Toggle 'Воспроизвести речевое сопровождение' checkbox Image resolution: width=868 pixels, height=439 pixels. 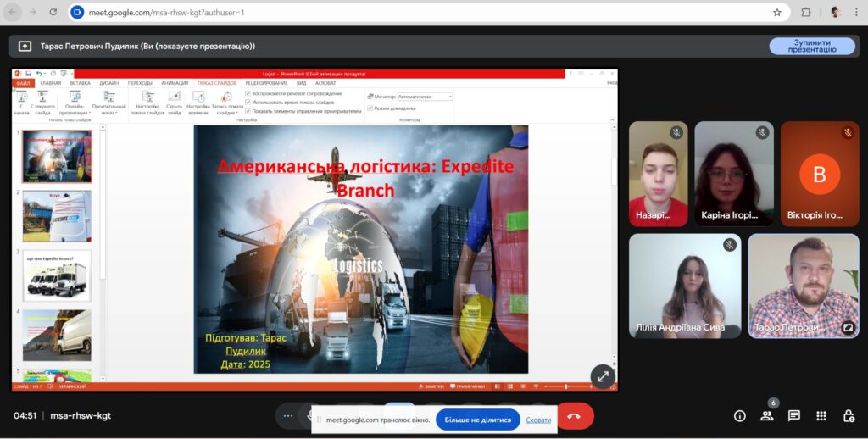[248, 93]
